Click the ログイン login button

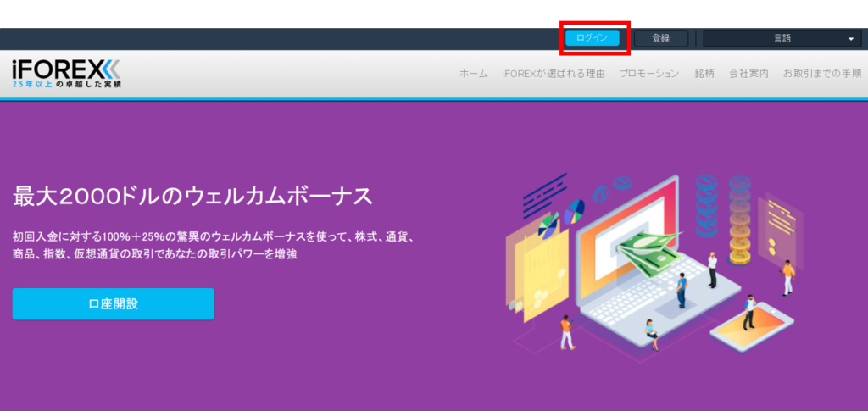point(592,38)
